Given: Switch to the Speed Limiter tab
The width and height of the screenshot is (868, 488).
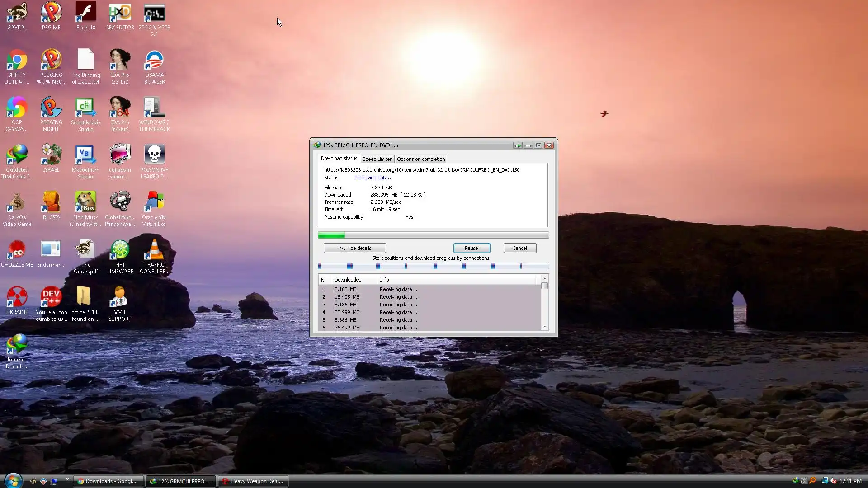Looking at the screenshot, I should pos(377,159).
